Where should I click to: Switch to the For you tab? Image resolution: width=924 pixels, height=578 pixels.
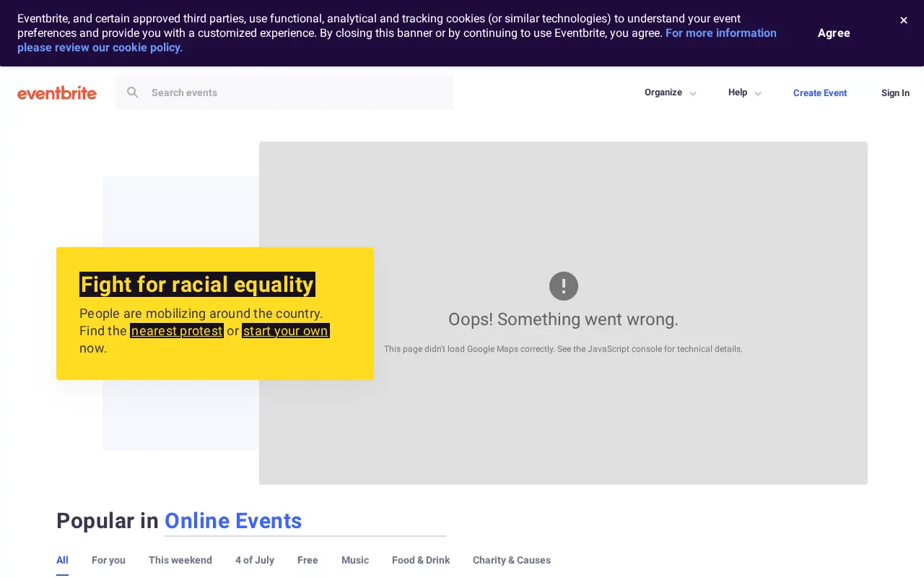tap(108, 560)
